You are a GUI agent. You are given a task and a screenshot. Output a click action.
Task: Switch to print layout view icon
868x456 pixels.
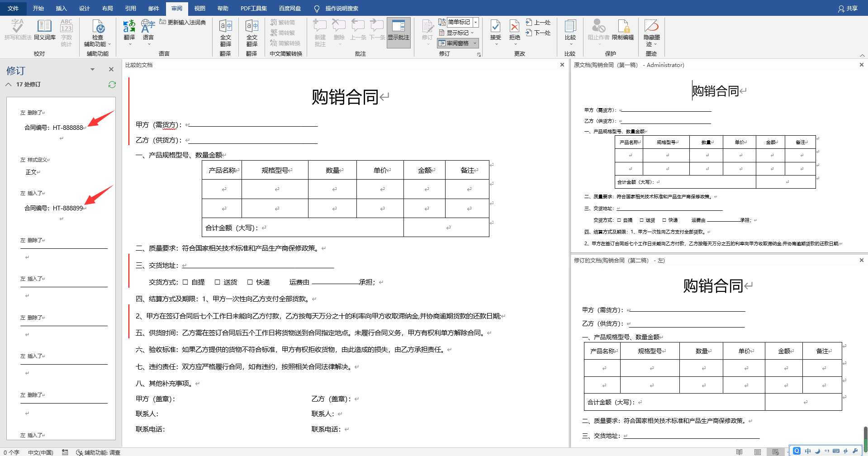pos(758,452)
